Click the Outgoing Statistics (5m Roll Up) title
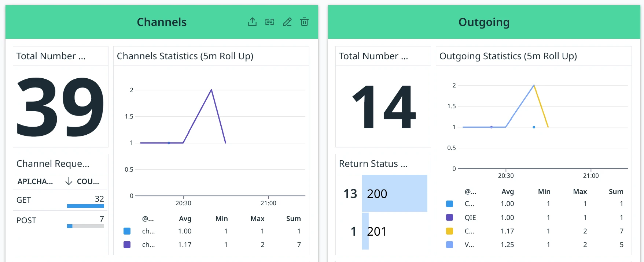 pos(508,56)
